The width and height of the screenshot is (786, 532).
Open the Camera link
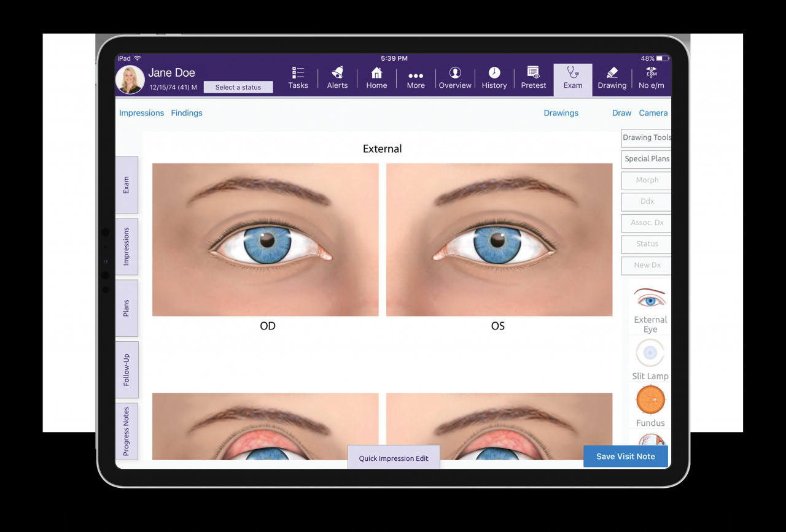click(653, 113)
